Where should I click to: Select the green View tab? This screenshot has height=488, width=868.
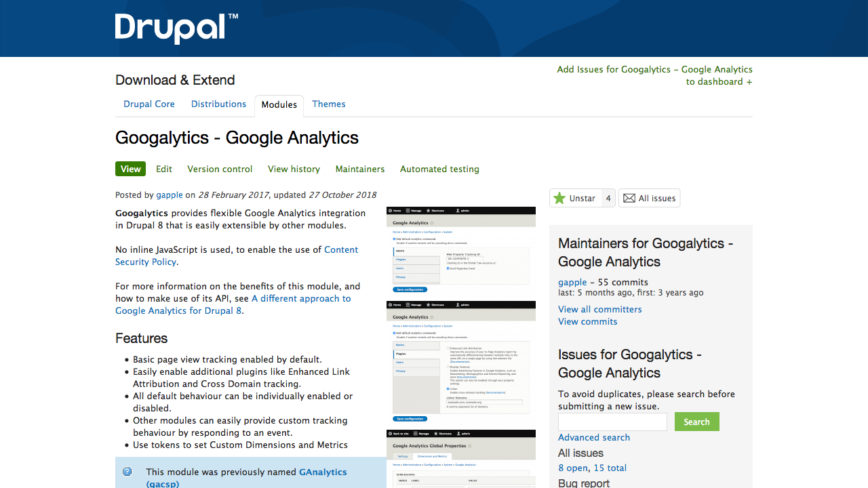click(131, 169)
